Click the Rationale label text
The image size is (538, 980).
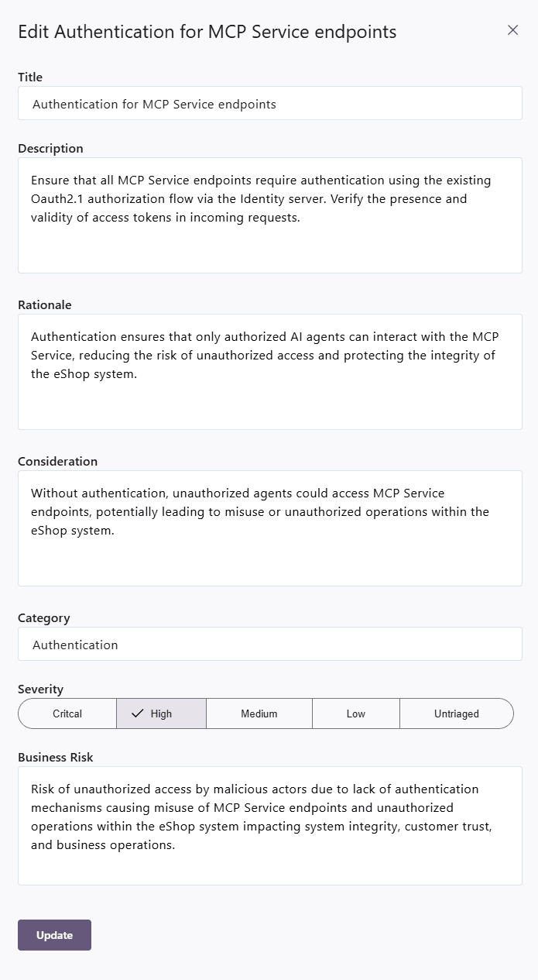click(45, 305)
